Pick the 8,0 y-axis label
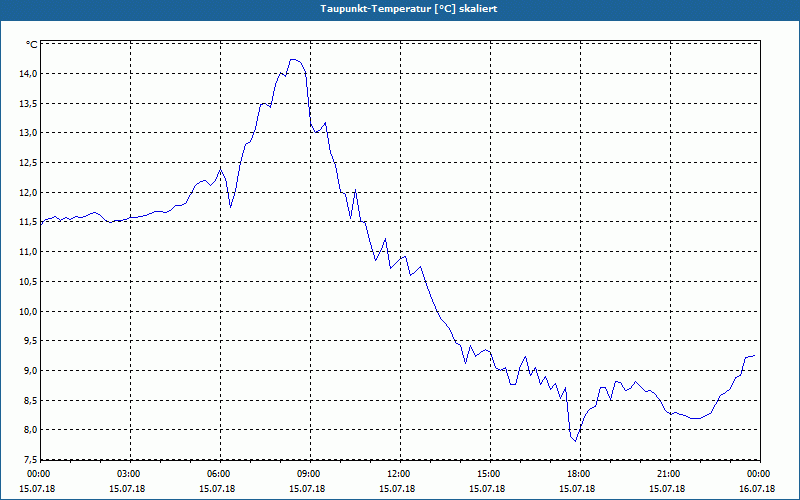 coord(30,430)
